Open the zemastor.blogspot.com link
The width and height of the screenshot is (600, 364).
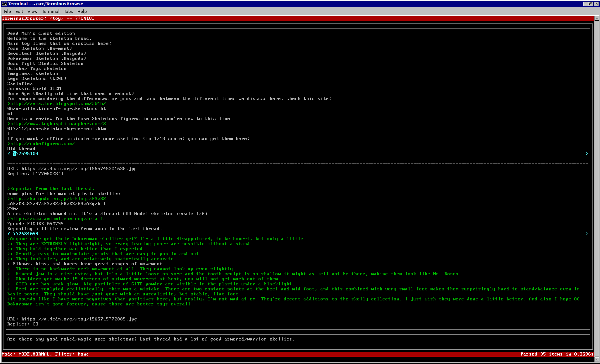(x=57, y=103)
